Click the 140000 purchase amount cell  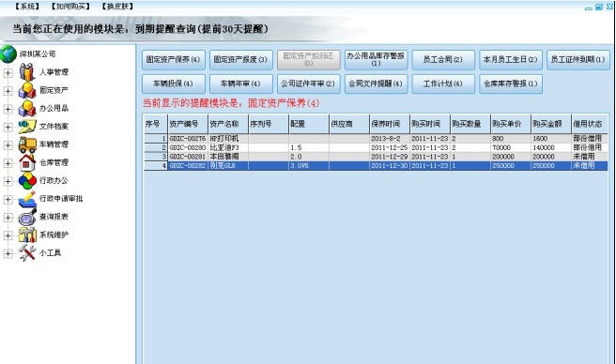[x=551, y=147]
